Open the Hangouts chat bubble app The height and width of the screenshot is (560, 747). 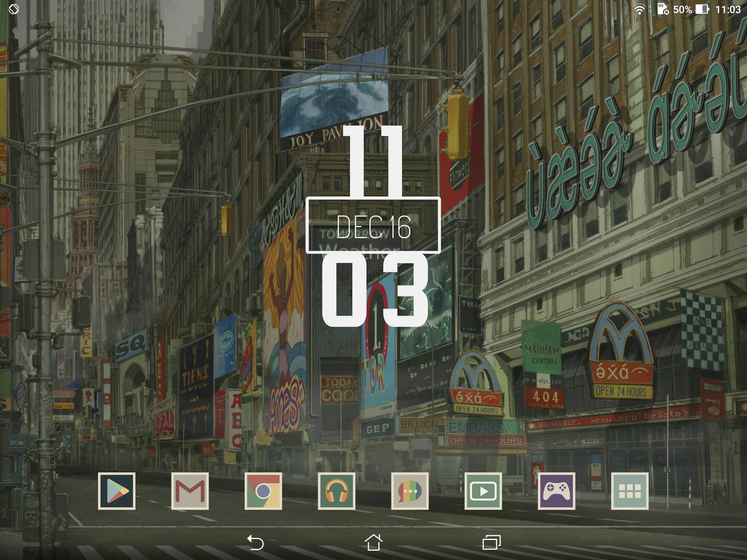(410, 491)
